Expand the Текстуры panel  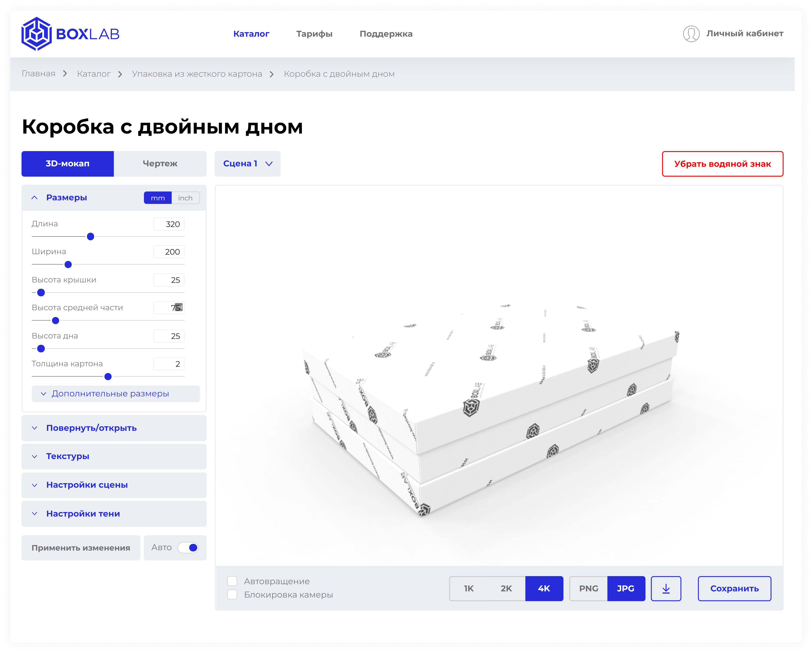68,456
